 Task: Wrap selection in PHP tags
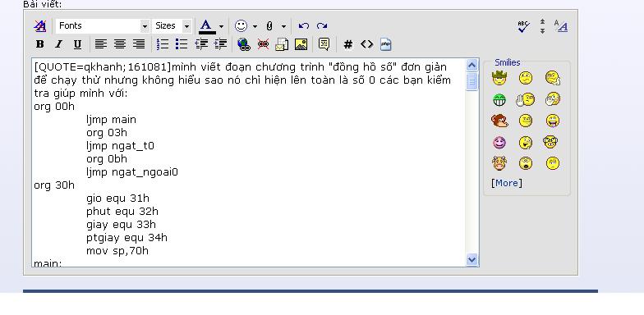386,44
